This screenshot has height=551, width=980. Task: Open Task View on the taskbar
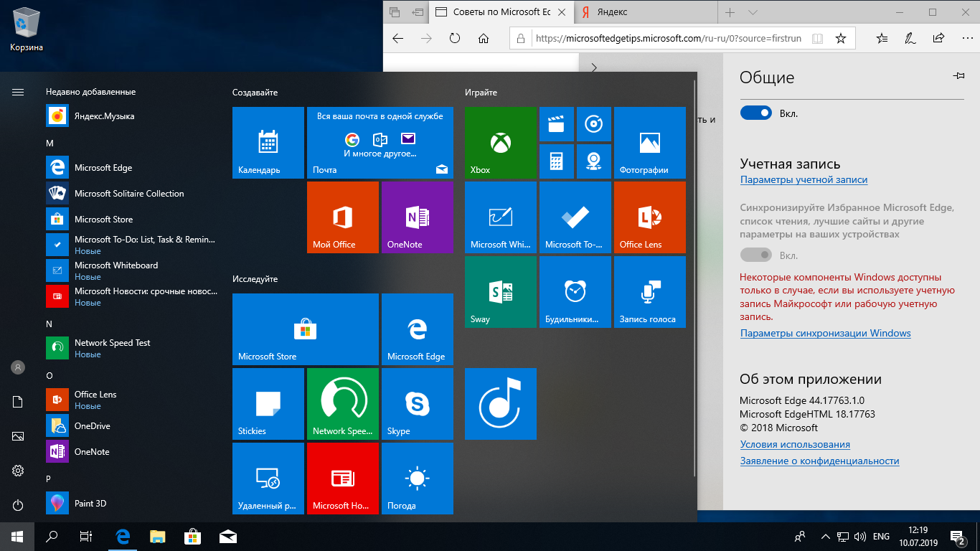[86, 537]
